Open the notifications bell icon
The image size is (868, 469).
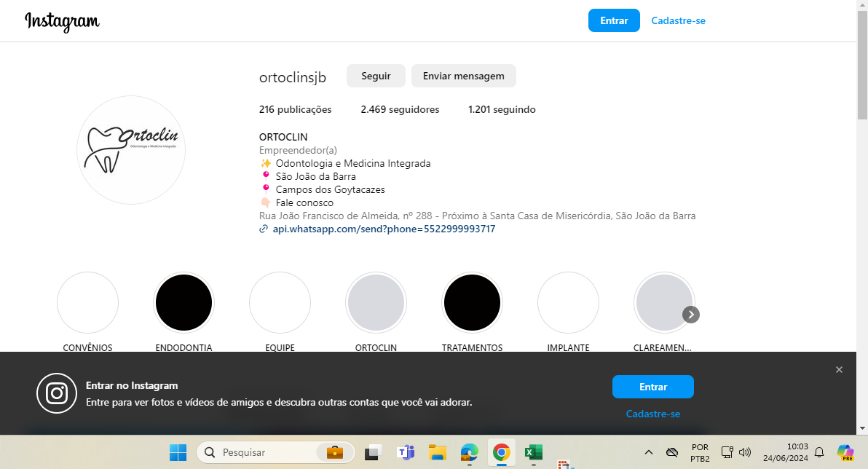[819, 452]
